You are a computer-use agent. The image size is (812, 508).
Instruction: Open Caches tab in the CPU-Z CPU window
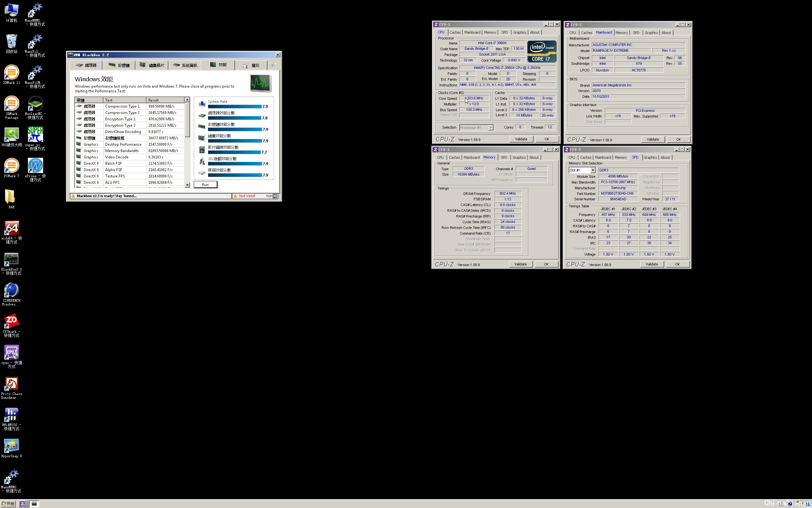[x=455, y=33]
